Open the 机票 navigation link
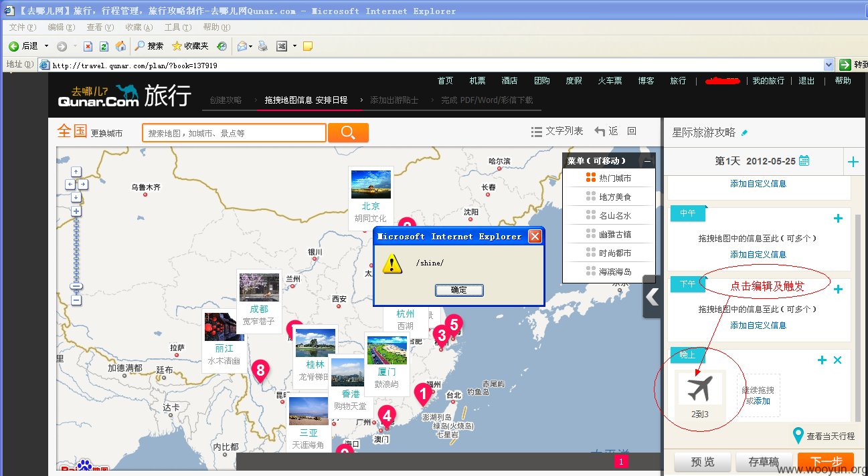 (x=477, y=80)
